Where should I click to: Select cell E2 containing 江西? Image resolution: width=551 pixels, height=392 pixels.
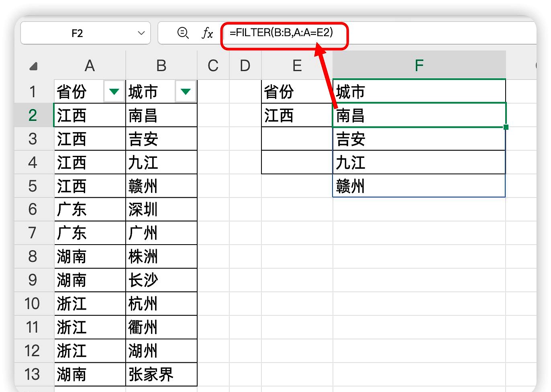297,115
